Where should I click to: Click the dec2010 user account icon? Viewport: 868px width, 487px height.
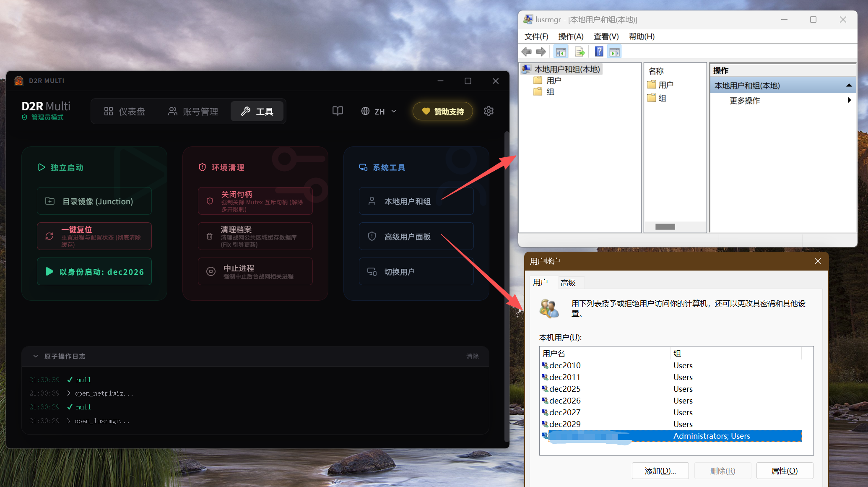pyautogui.click(x=545, y=365)
